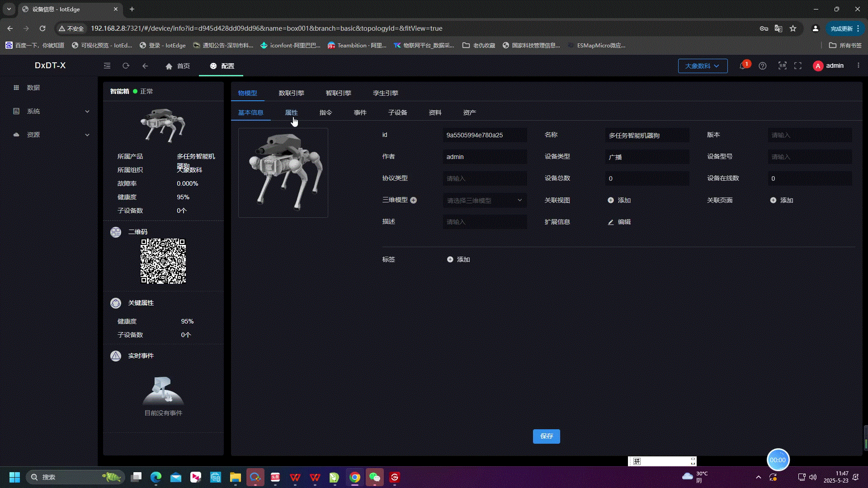Image resolution: width=868 pixels, height=488 pixels.
Task: Click the plus icon beside 三维模型
Action: click(413, 200)
